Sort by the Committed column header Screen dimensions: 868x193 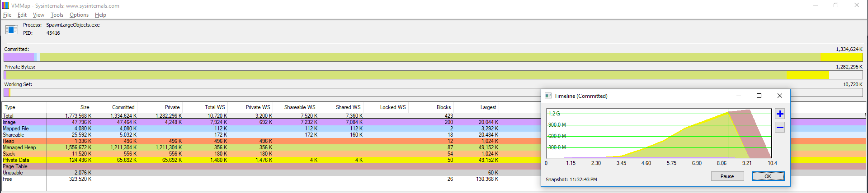114,107
